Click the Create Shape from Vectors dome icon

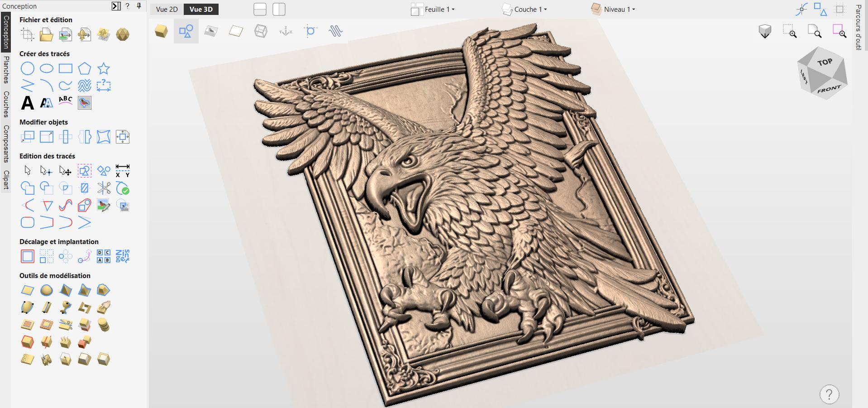[47, 290]
